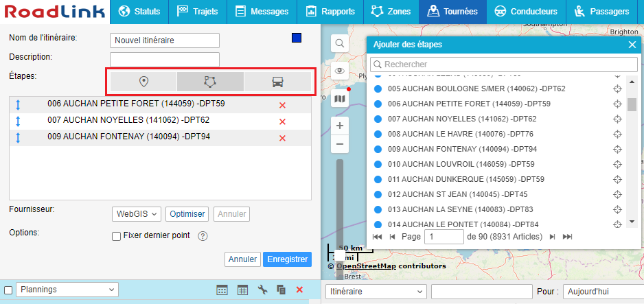Select 014 AUCHAN LE PONTET (140084) -DPT84
This screenshot has width=644, height=304.
(463, 224)
